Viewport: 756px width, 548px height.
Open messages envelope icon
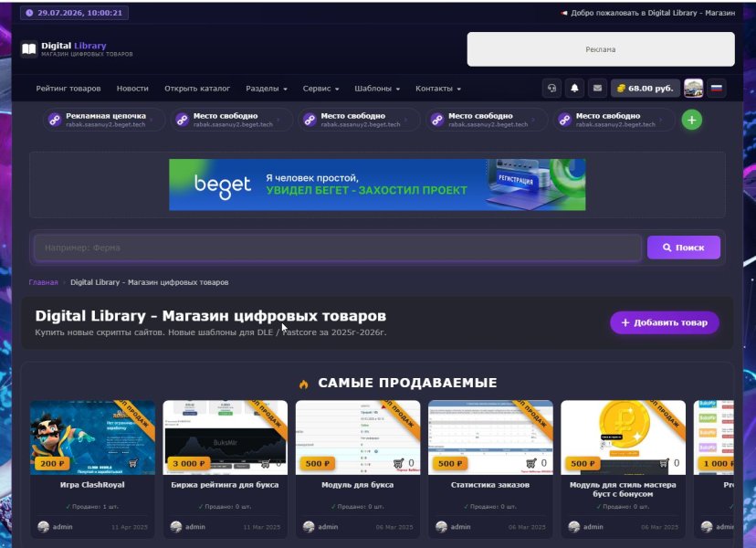pos(597,89)
